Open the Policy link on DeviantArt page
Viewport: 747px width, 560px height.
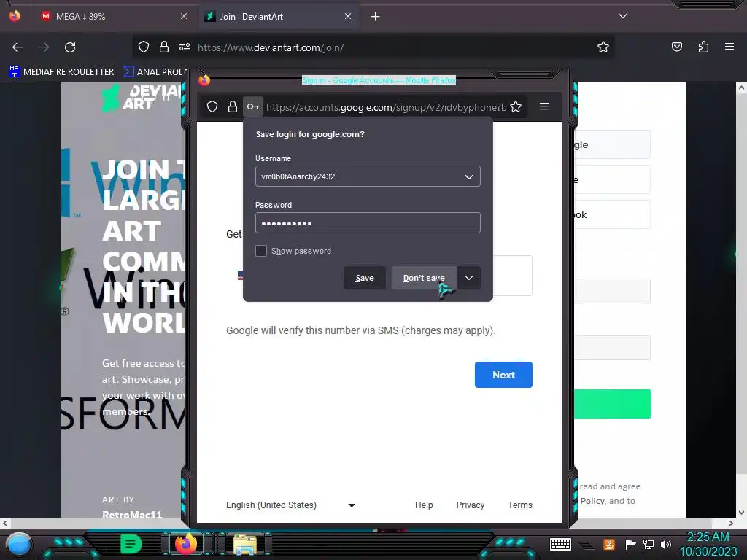592,501
